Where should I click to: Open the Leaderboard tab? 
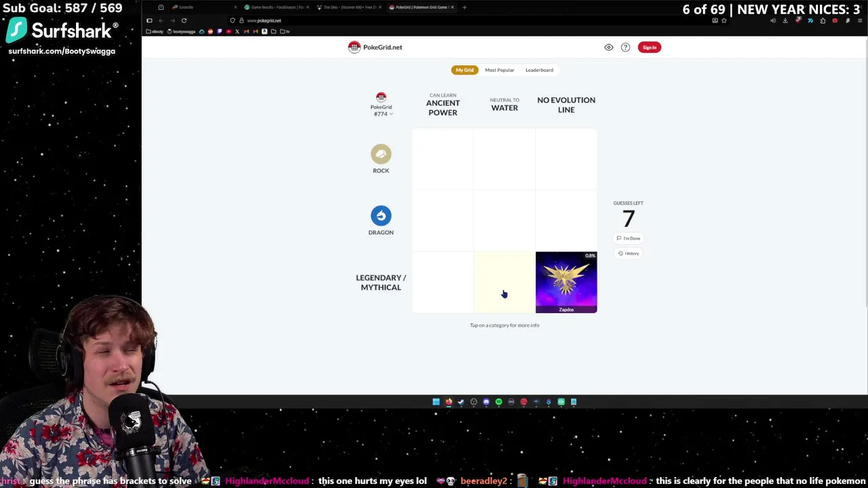coord(539,70)
